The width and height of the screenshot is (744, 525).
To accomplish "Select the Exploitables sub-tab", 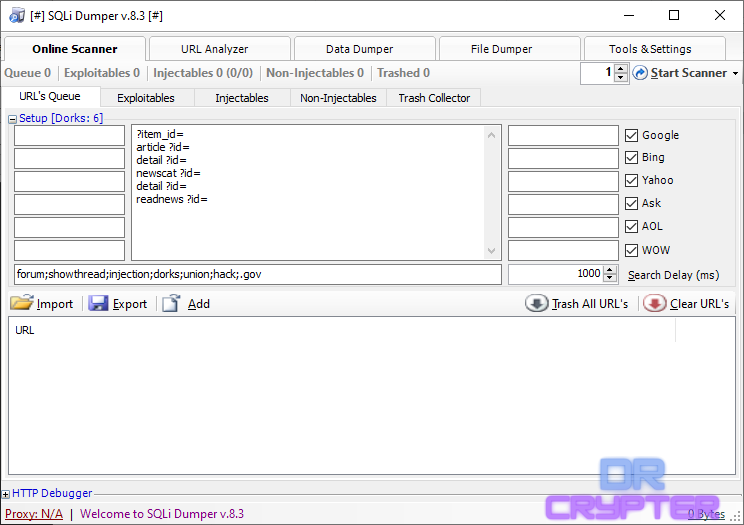I will point(146,98).
